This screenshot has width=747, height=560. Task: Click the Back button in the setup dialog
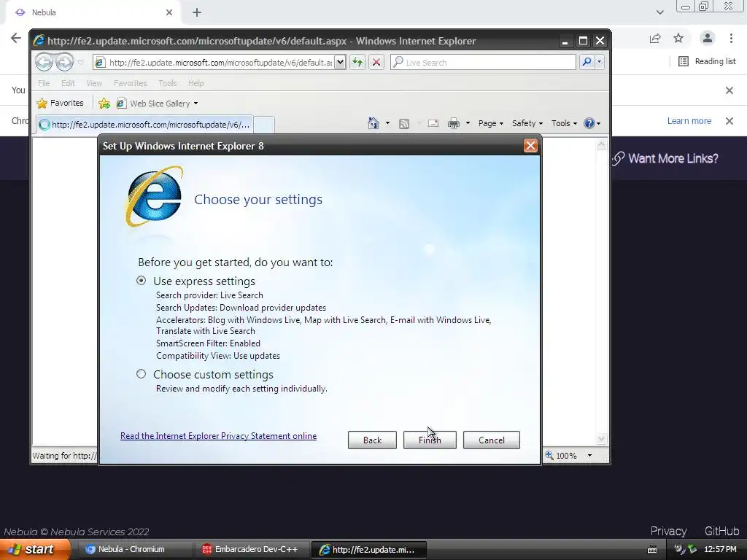372,440
